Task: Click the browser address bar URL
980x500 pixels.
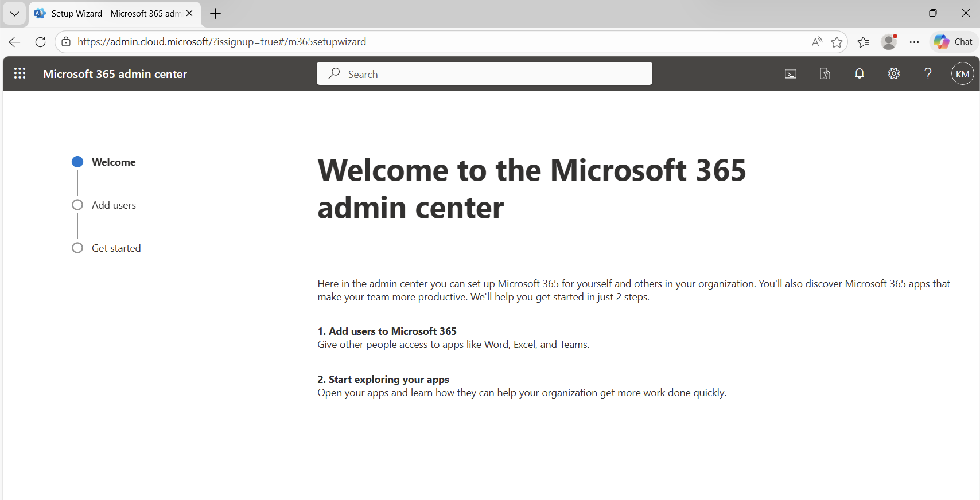Action: [x=221, y=42]
